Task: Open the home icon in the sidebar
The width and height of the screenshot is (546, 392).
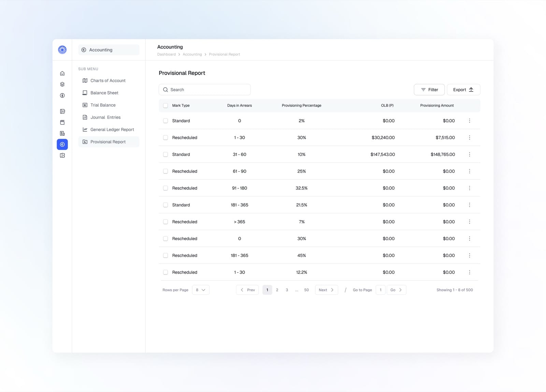Action: (x=62, y=73)
